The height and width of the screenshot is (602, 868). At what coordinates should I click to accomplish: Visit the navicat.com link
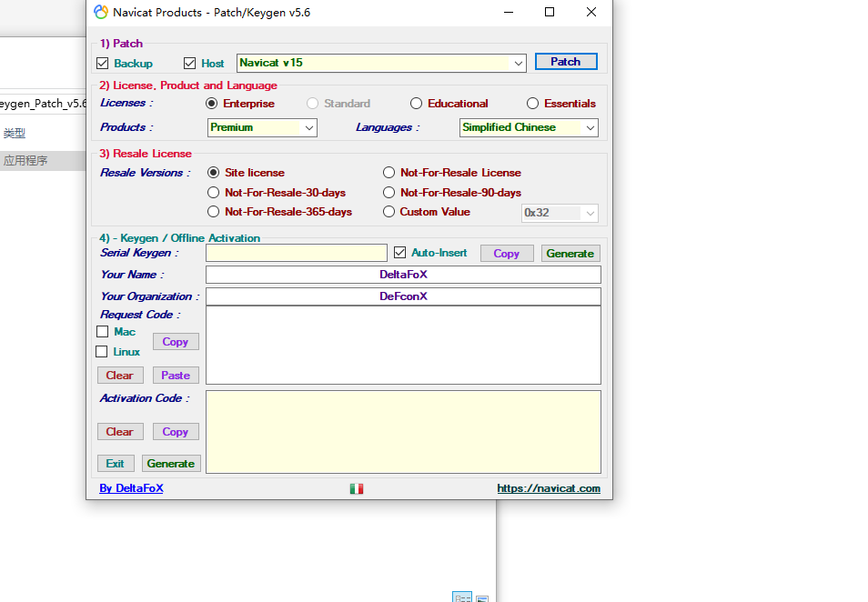(549, 487)
